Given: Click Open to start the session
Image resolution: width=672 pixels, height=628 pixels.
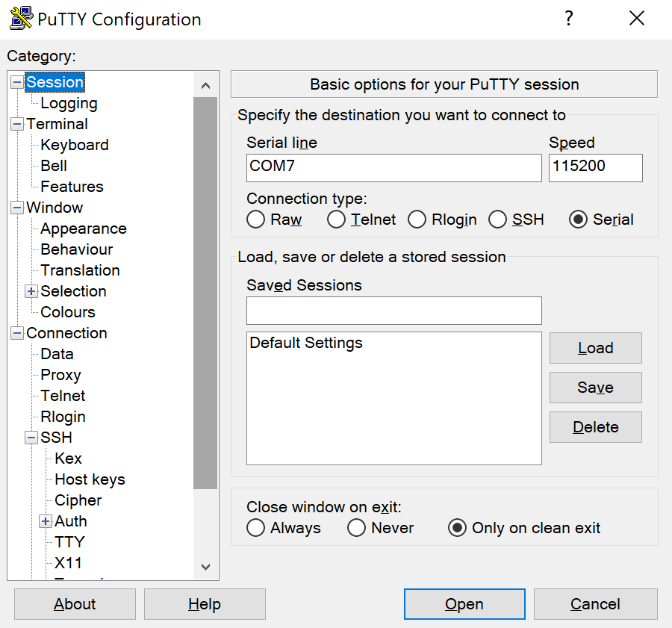Looking at the screenshot, I should tap(464, 604).
